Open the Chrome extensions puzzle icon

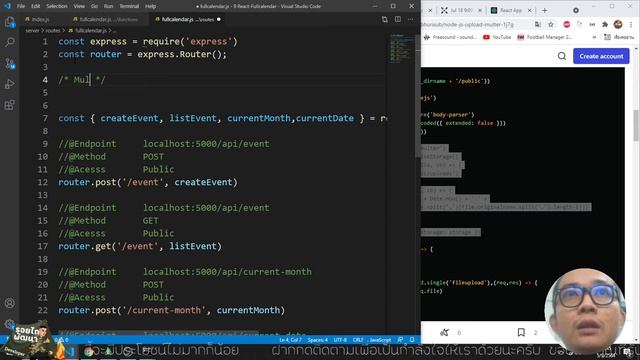pyautogui.click(x=605, y=24)
